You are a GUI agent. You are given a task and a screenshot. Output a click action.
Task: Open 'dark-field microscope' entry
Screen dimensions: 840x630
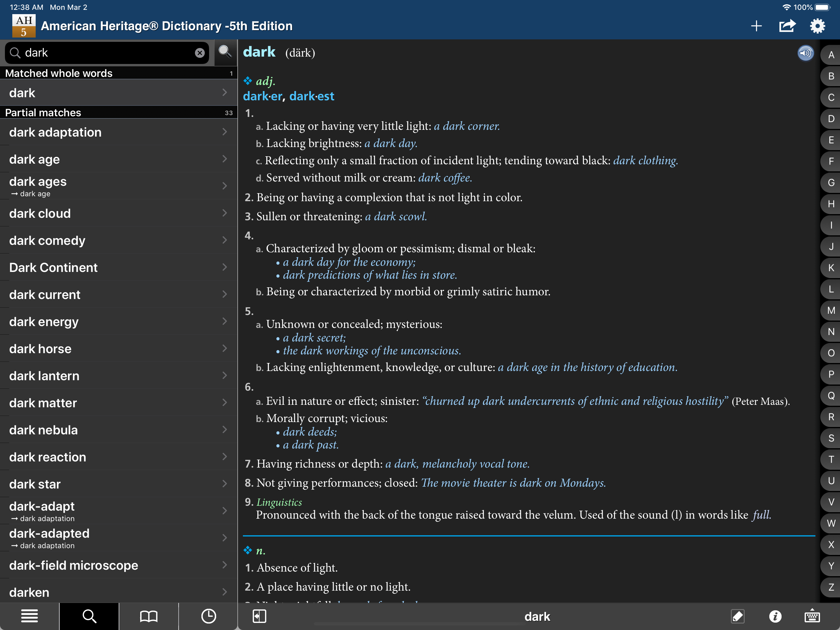(118, 565)
